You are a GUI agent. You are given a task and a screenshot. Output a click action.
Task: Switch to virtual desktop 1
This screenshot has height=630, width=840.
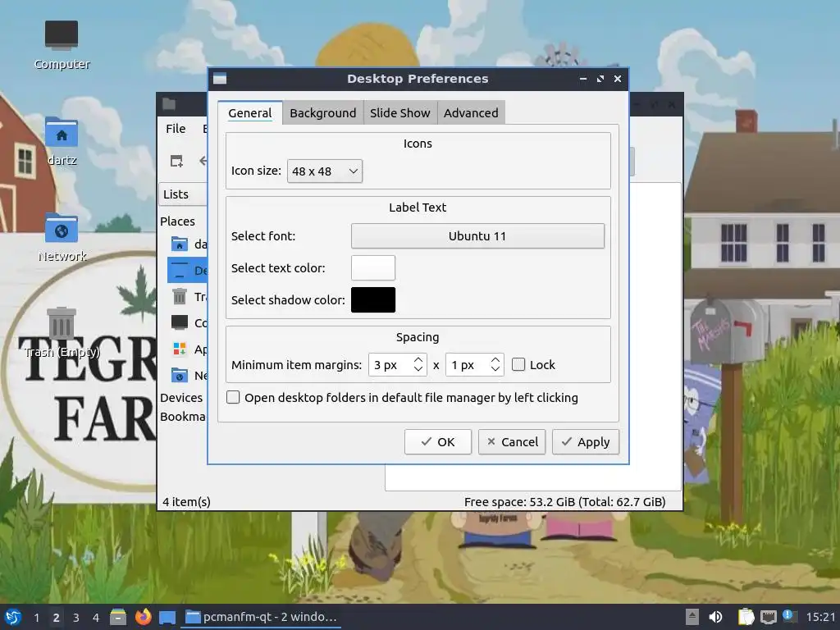(36, 617)
